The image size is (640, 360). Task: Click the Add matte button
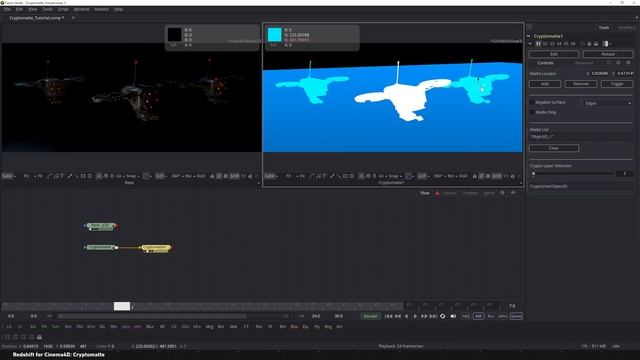pyautogui.click(x=545, y=84)
